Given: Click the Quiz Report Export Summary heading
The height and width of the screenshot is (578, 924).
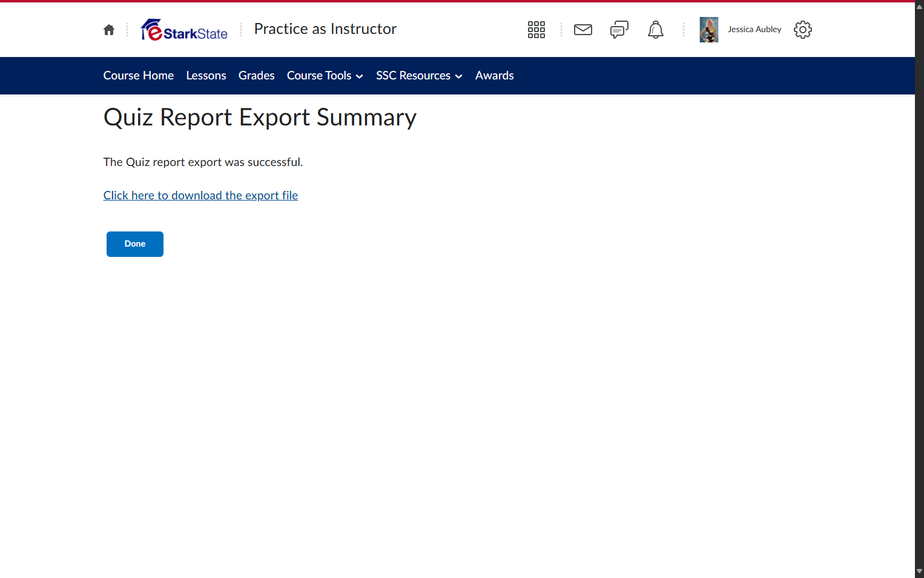Looking at the screenshot, I should click(x=260, y=118).
